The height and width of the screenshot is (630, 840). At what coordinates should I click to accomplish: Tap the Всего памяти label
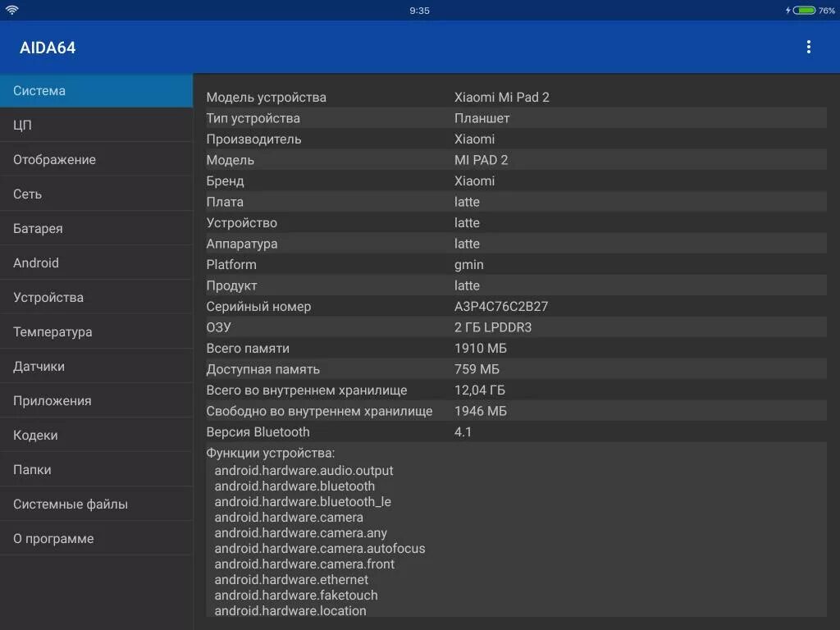[x=248, y=348]
